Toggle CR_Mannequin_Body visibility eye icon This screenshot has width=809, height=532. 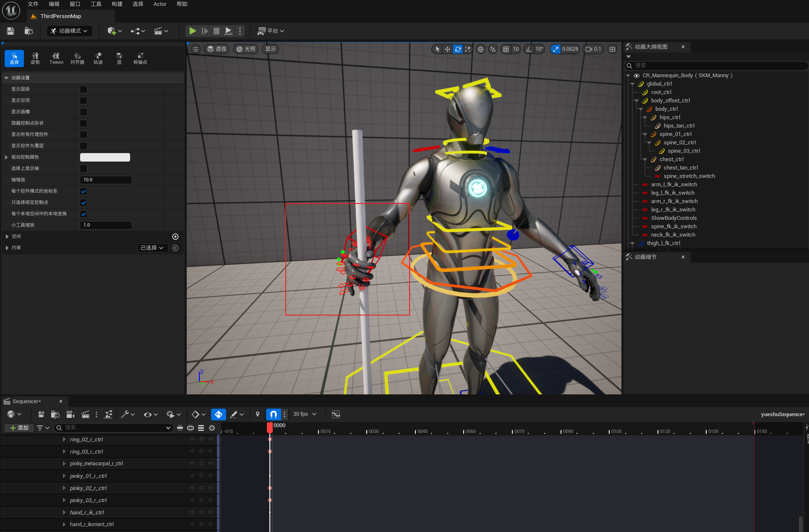pyautogui.click(x=637, y=76)
